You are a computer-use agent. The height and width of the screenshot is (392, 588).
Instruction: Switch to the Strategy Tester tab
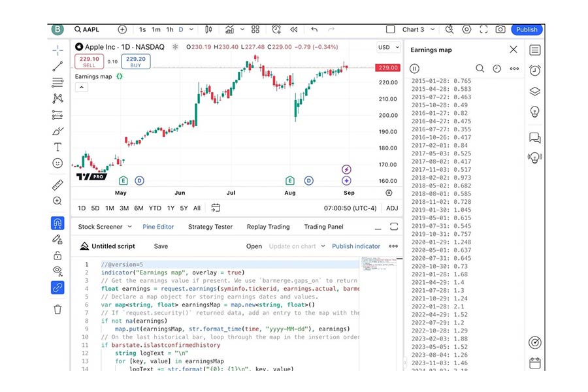210,227
